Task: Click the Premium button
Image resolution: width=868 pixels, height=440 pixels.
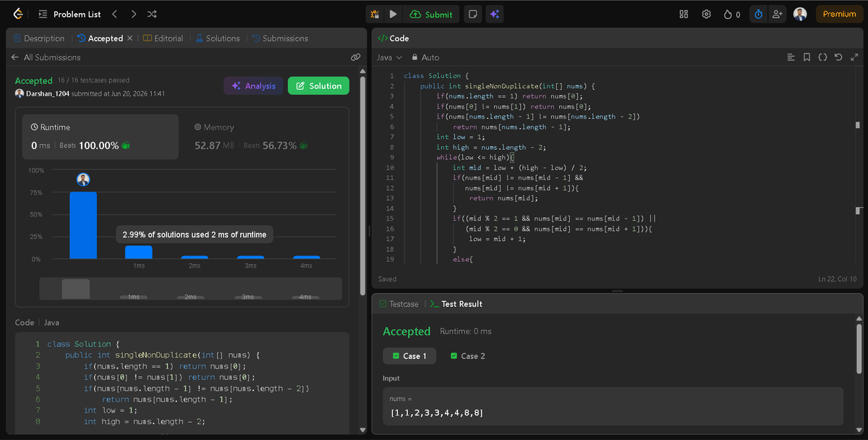Action: [839, 14]
